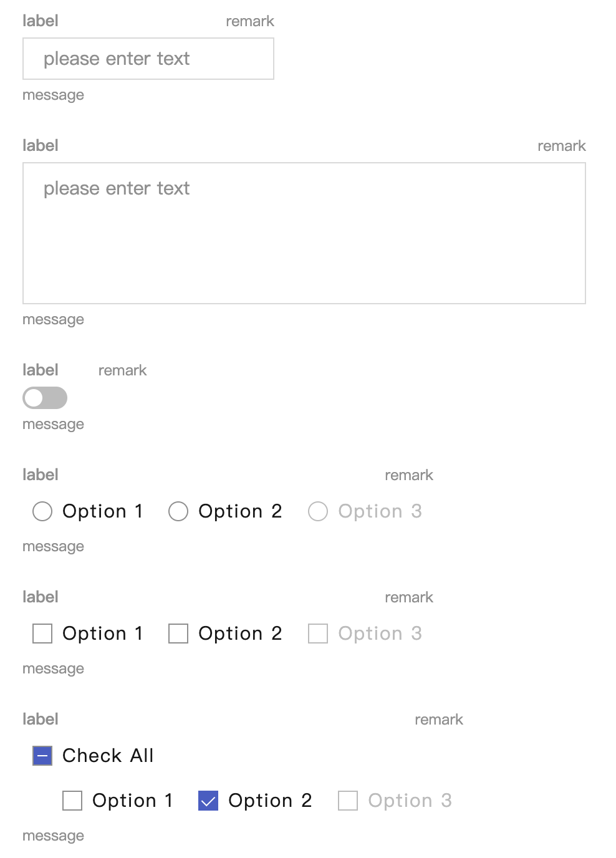Select the Option 1 radio button

[42, 511]
